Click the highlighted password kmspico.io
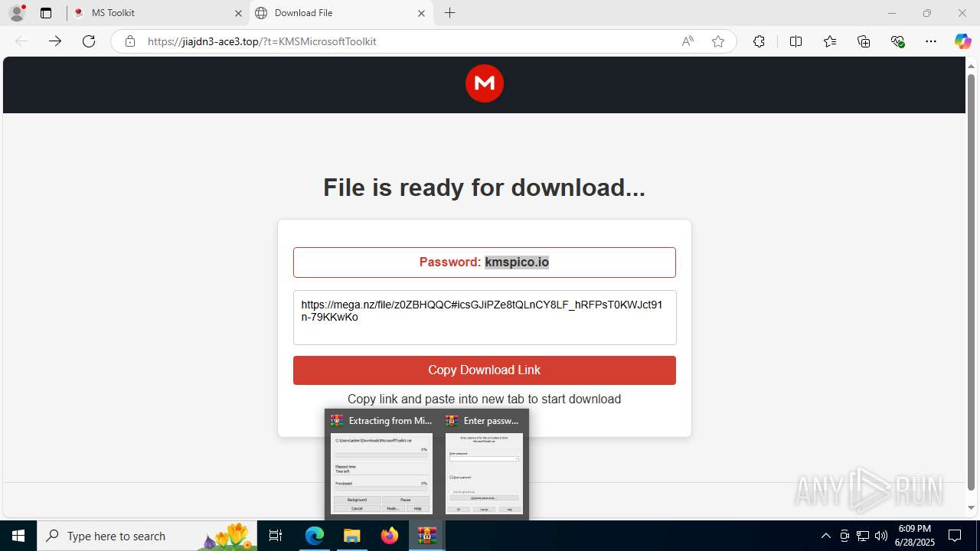The height and width of the screenshot is (551, 980). point(517,262)
